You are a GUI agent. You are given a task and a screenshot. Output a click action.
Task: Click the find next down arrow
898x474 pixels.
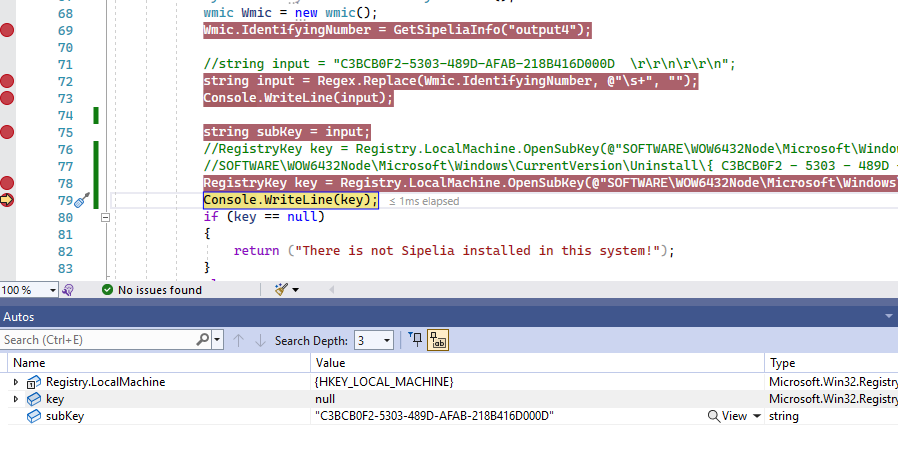click(x=261, y=341)
